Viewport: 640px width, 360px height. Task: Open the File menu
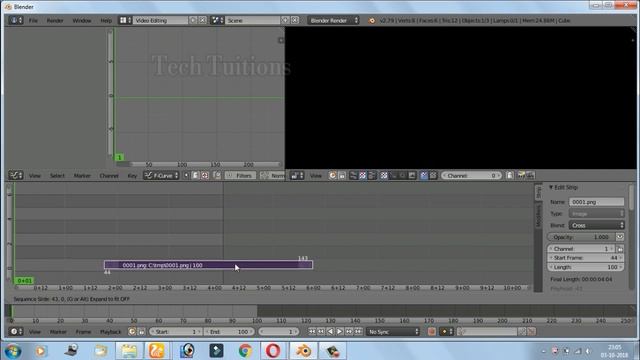point(33,20)
